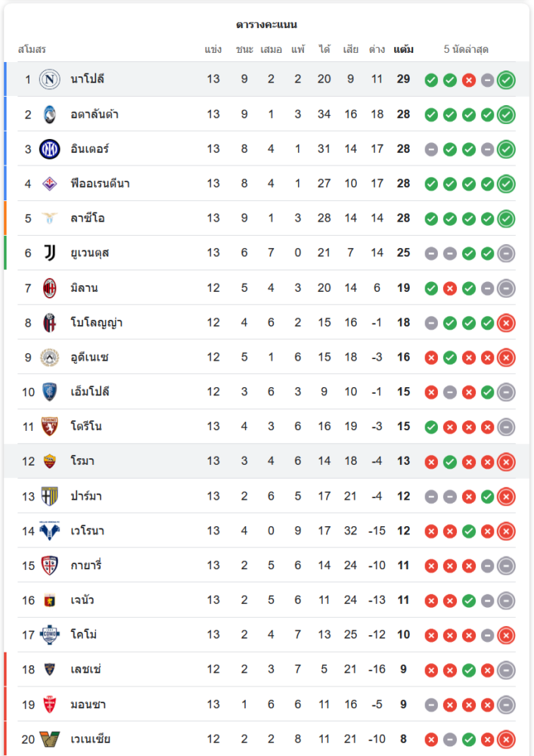Viewport: 534px width, 756px height.
Task: Click the 5 นัดล่าสุด column header
Action: [x=466, y=50]
